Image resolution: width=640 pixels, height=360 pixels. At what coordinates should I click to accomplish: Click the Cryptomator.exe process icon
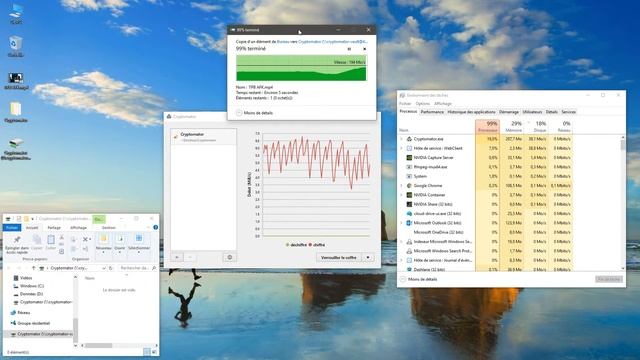409,139
